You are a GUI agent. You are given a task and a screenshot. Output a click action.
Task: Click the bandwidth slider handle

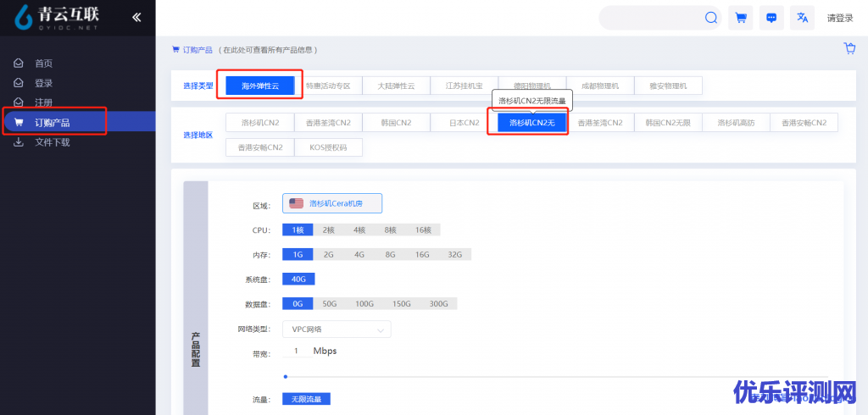click(286, 376)
